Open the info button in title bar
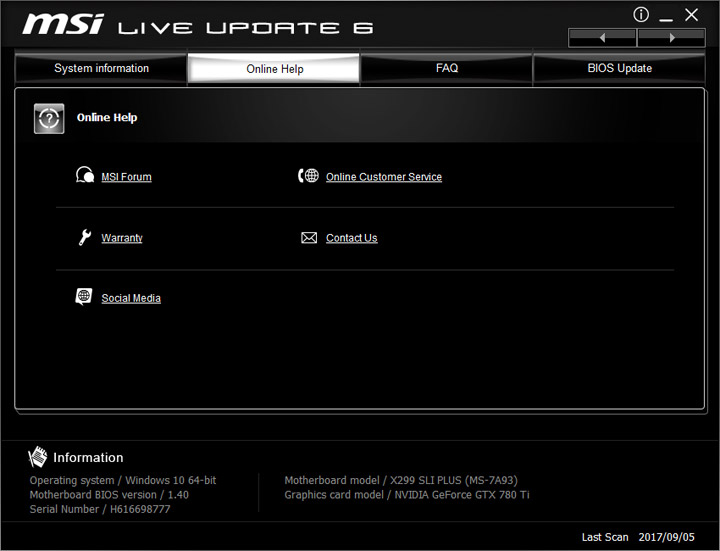 pos(641,15)
